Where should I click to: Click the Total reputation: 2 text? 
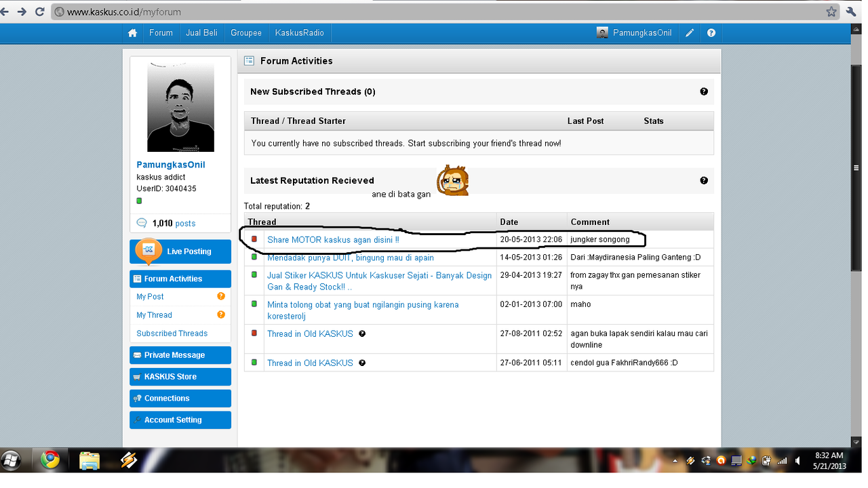point(277,206)
